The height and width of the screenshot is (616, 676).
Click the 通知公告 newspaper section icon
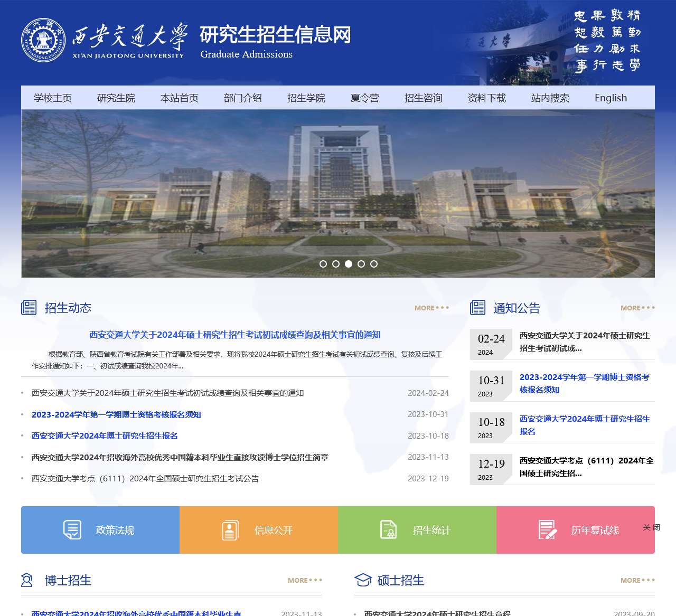478,307
